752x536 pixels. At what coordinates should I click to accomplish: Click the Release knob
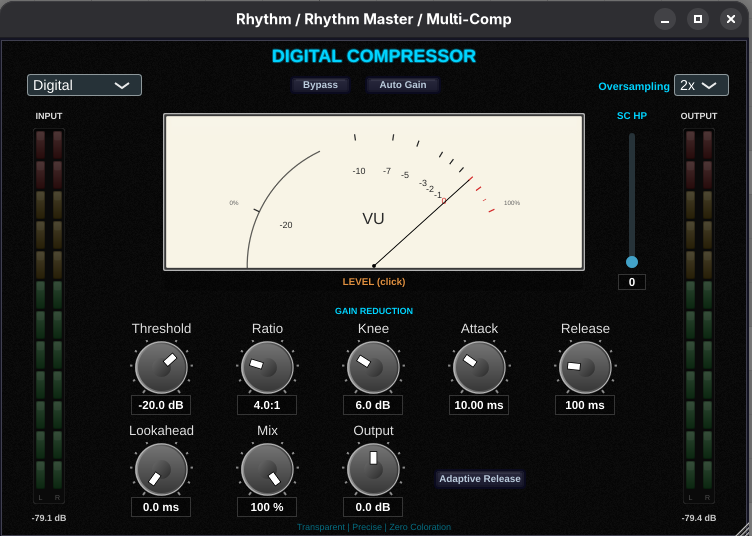point(585,367)
